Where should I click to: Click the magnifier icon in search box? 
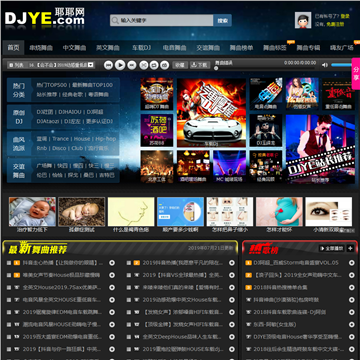coord(115,20)
